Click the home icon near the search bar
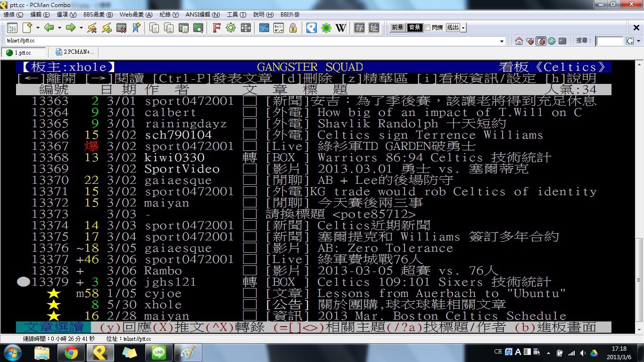This screenshot has width=644, height=362. coord(519,41)
